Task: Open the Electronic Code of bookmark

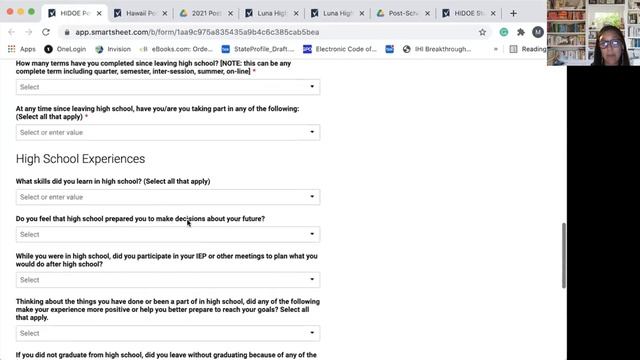Action: pos(340,49)
